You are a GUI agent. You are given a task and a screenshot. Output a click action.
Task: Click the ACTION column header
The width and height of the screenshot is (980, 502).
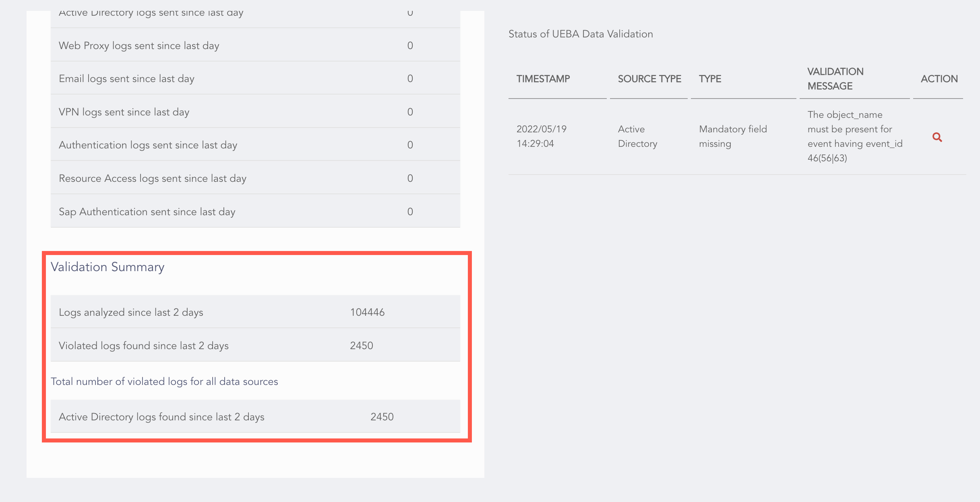tap(939, 79)
